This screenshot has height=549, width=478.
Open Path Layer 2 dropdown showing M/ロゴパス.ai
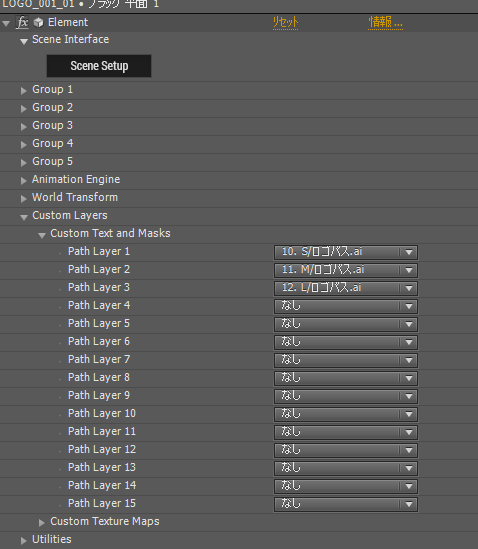(x=346, y=270)
